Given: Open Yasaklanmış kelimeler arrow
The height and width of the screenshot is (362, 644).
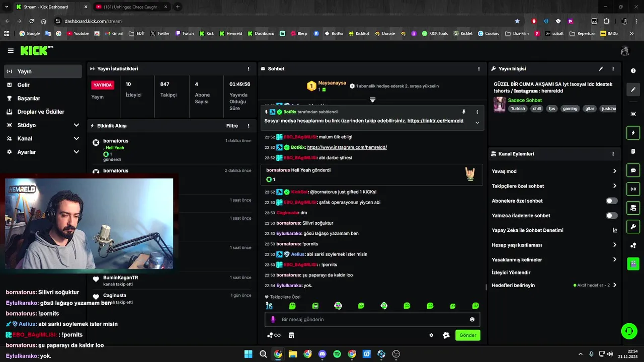Looking at the screenshot, I should click(x=614, y=260).
